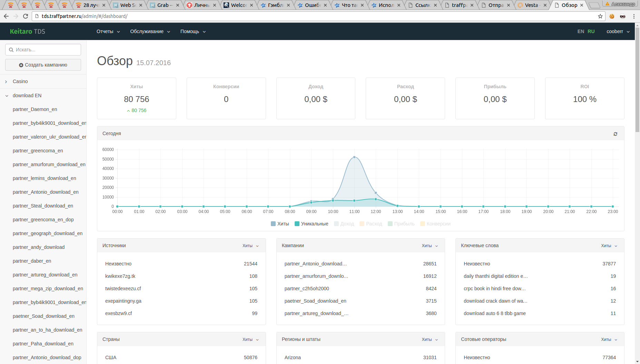Switch to the Grab browser tab
This screenshot has height=364, width=640.
(x=164, y=5)
